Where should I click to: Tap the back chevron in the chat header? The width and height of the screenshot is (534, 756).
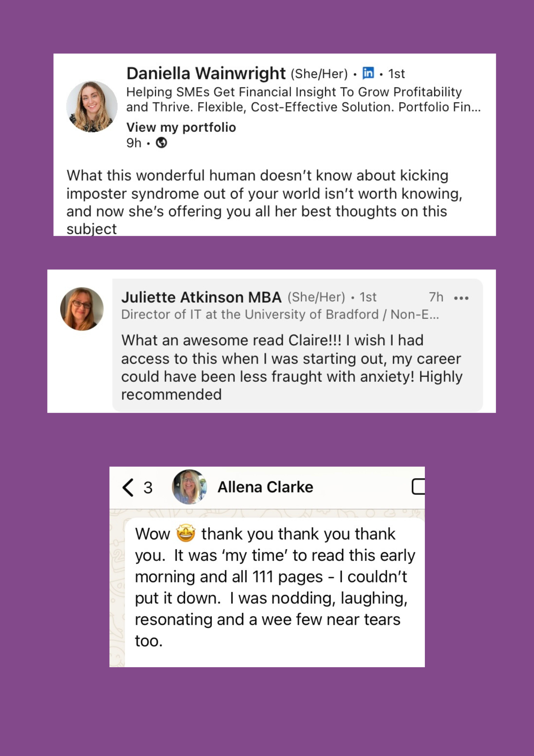[x=128, y=487]
